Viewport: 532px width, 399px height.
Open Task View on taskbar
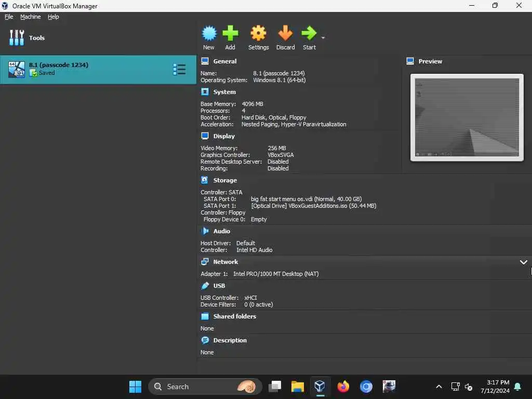pyautogui.click(x=275, y=387)
